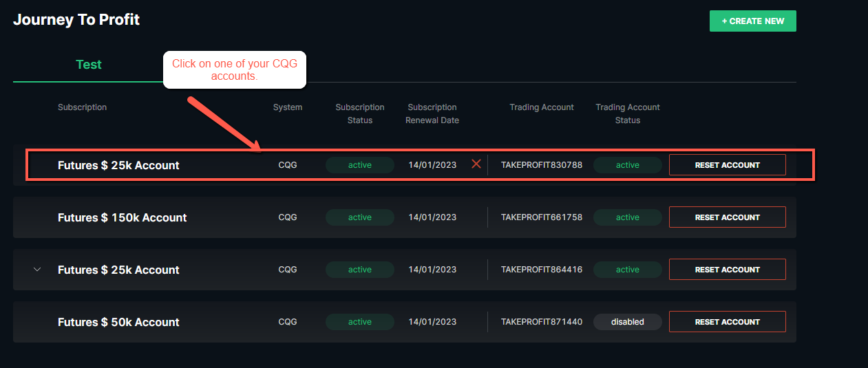This screenshot has width=868, height=368.
Task: Open the Futures $ 150k Account subscription
Action: click(x=123, y=217)
